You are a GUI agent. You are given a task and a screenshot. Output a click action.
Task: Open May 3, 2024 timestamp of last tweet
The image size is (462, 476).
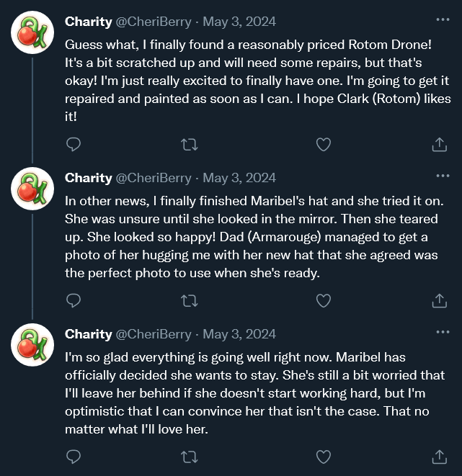[x=239, y=334]
